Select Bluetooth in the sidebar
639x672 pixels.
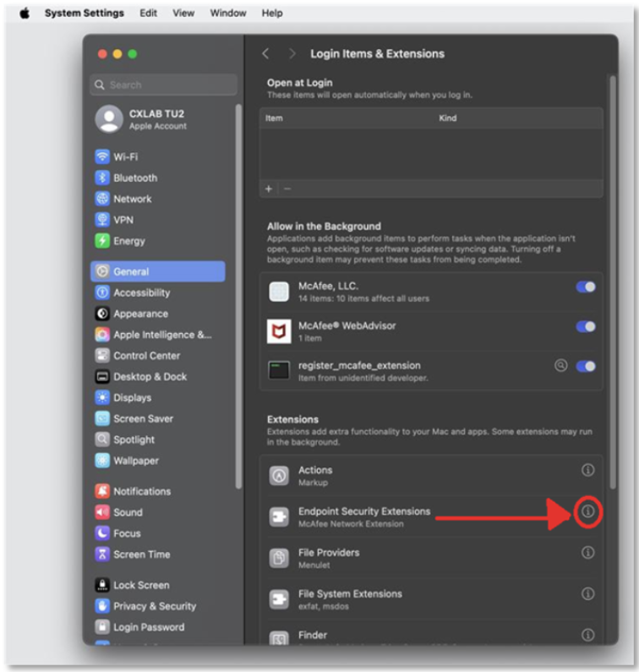(134, 178)
